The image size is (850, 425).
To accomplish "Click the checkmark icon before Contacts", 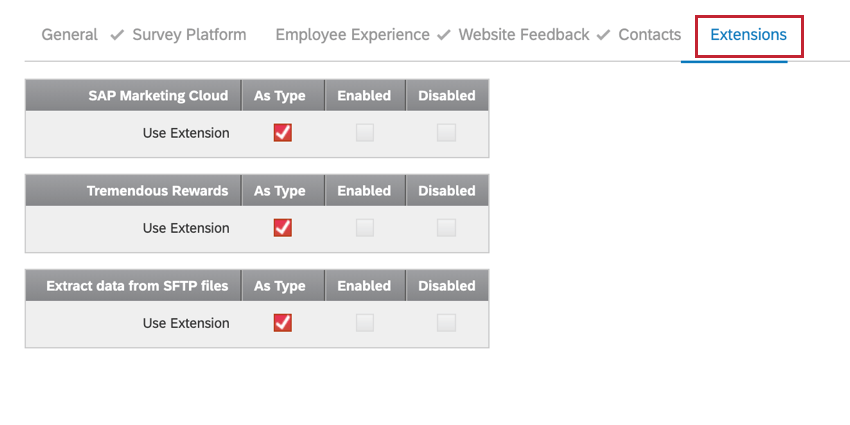I will click(603, 36).
